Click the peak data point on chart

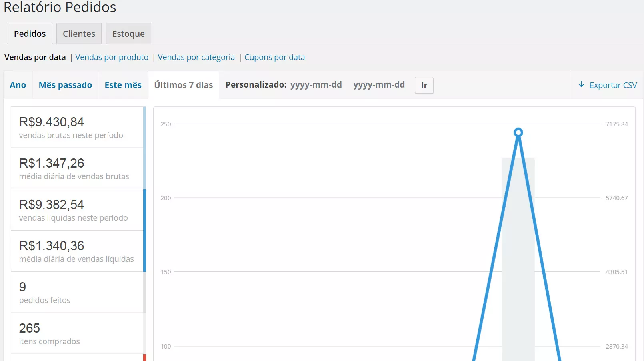pos(518,132)
